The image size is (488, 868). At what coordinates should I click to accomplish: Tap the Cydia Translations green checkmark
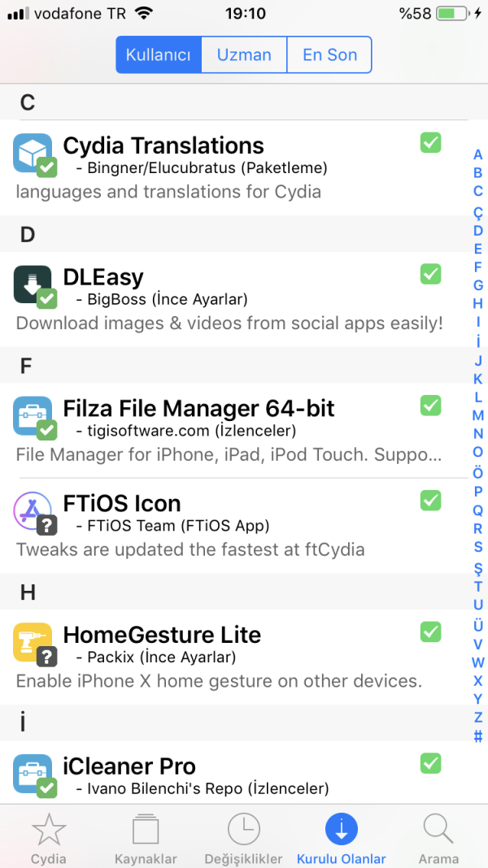click(x=430, y=143)
